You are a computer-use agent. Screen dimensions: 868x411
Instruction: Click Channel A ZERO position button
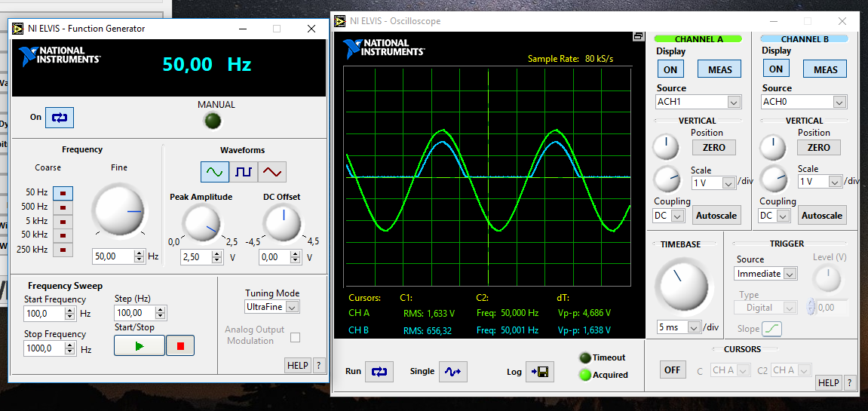(713, 147)
